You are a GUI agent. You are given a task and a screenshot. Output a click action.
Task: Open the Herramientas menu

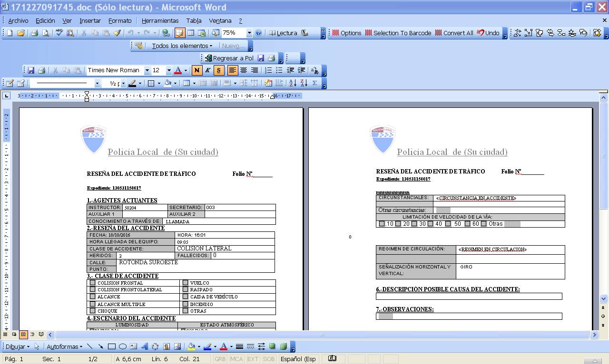[160, 20]
